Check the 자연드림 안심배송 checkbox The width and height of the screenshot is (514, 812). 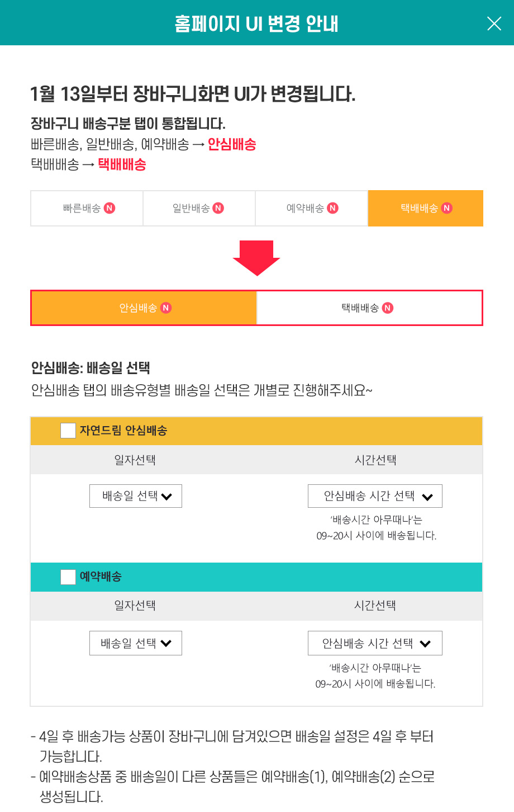pos(68,431)
